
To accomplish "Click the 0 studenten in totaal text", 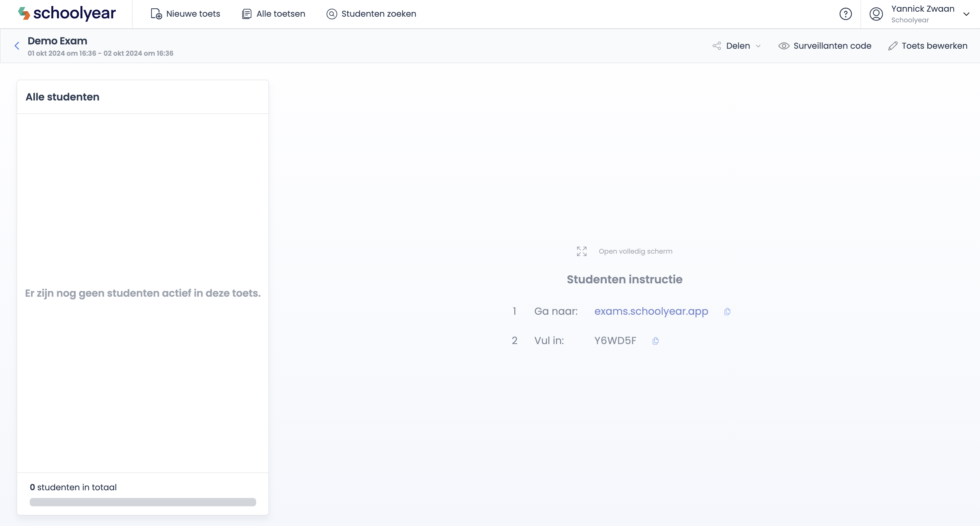I will tap(73, 487).
